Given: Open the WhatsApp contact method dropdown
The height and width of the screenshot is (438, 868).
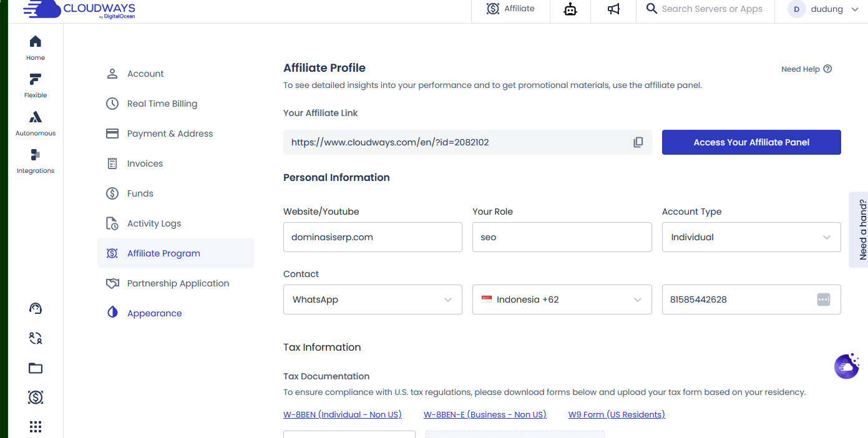Looking at the screenshot, I should [373, 299].
